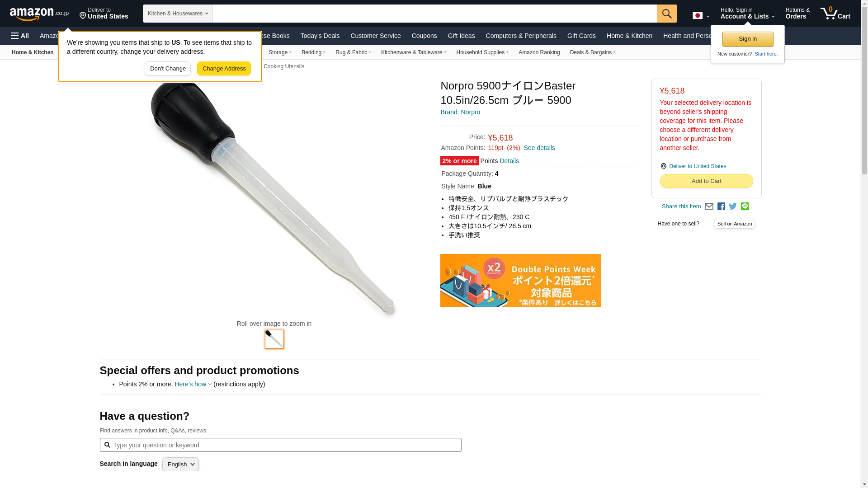
Task: Click the yellow Sign in button
Action: pyautogui.click(x=748, y=39)
